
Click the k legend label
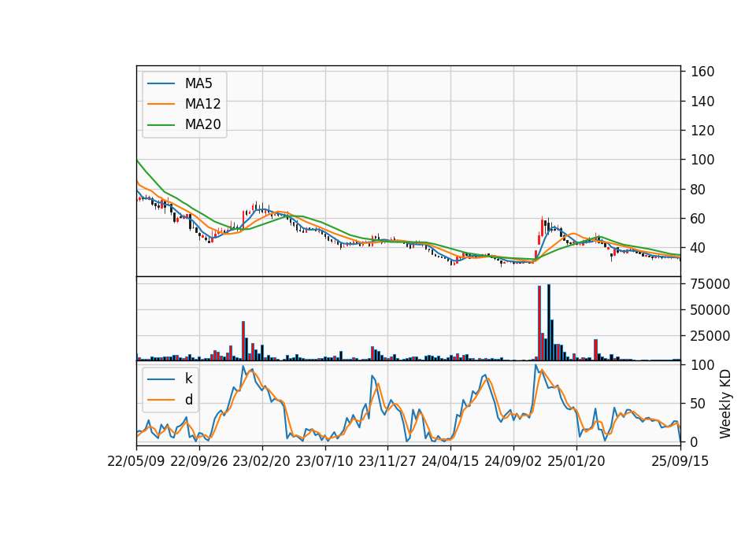click(x=188, y=379)
